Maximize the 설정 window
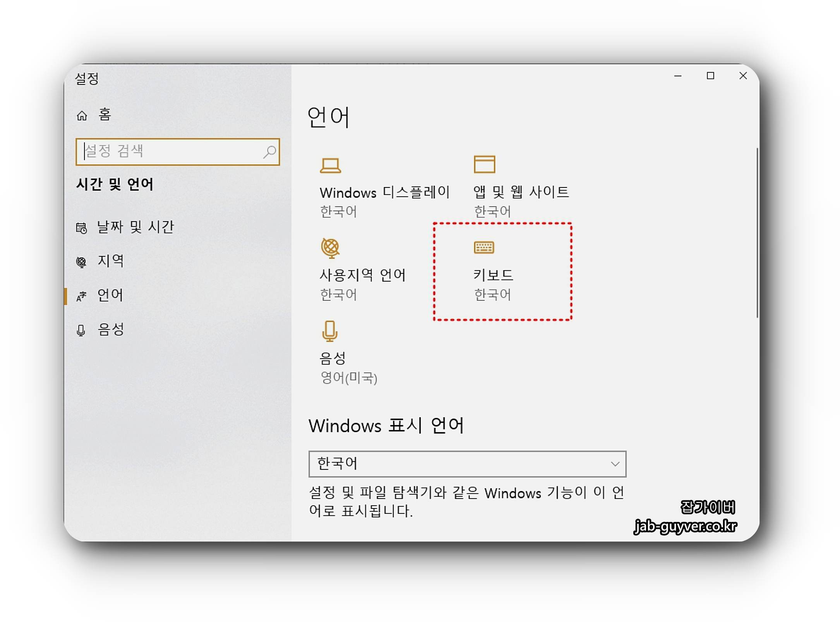Image resolution: width=840 pixels, height=622 pixels. (x=710, y=76)
